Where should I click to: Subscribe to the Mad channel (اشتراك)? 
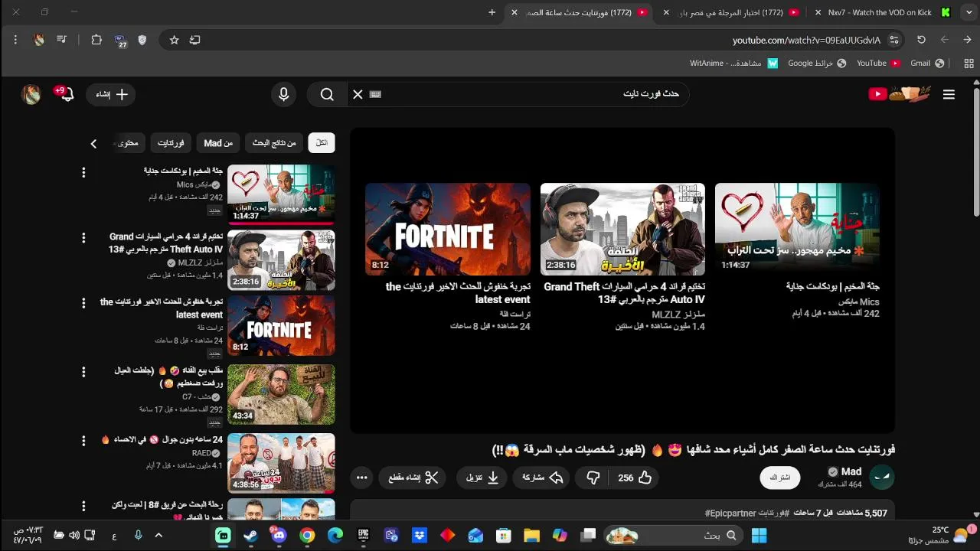pos(779,478)
